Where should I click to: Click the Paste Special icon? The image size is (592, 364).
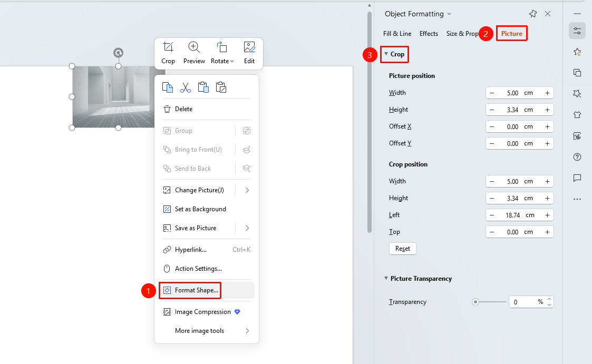tap(221, 87)
